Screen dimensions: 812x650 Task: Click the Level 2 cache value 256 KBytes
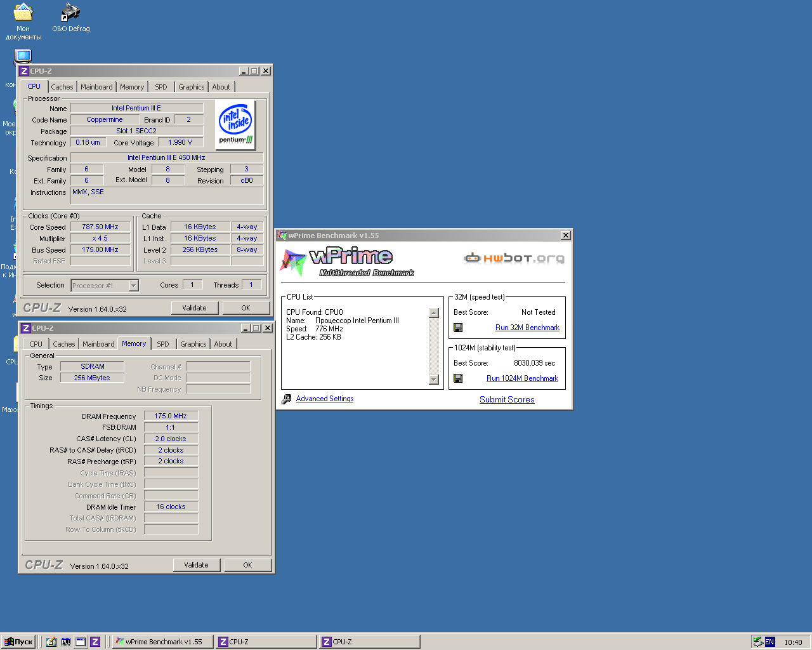(200, 249)
